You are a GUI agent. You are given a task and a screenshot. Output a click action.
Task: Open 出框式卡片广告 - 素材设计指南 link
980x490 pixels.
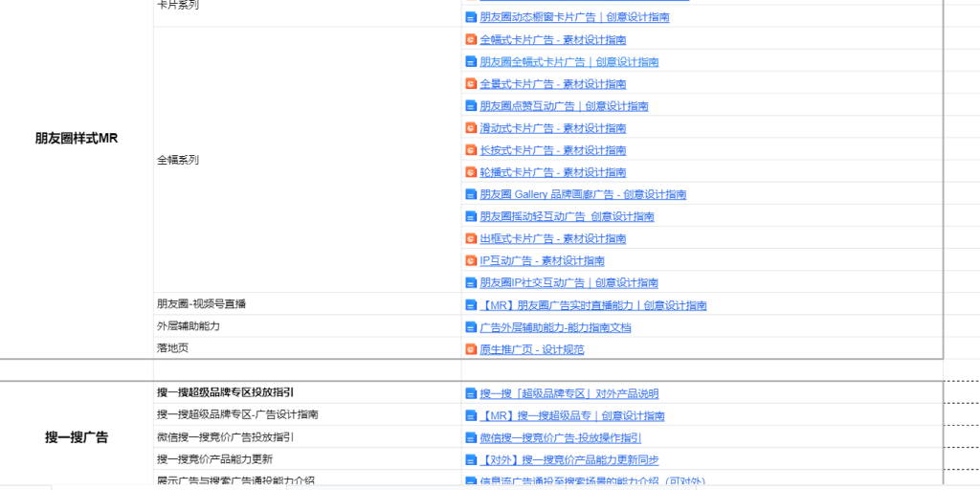552,238
